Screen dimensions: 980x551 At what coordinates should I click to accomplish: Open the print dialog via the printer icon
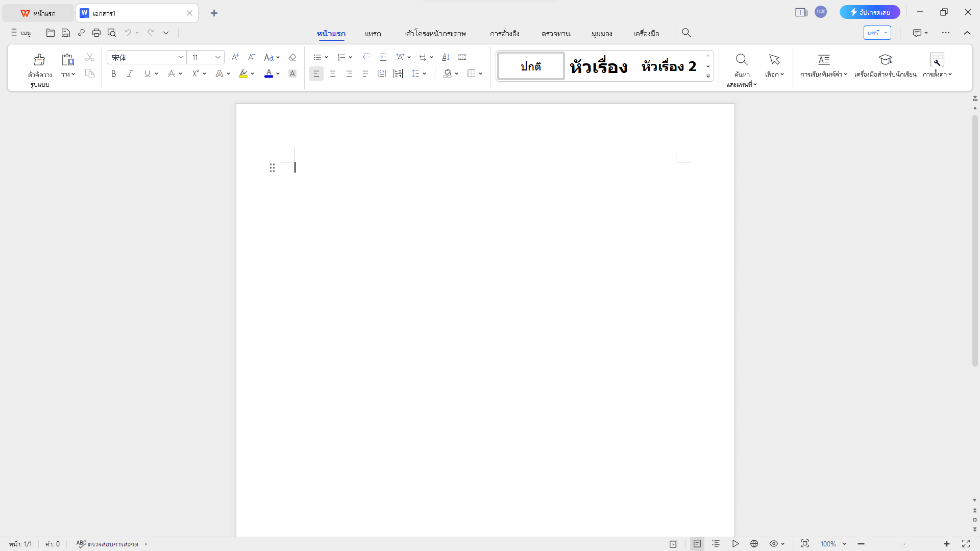96,32
